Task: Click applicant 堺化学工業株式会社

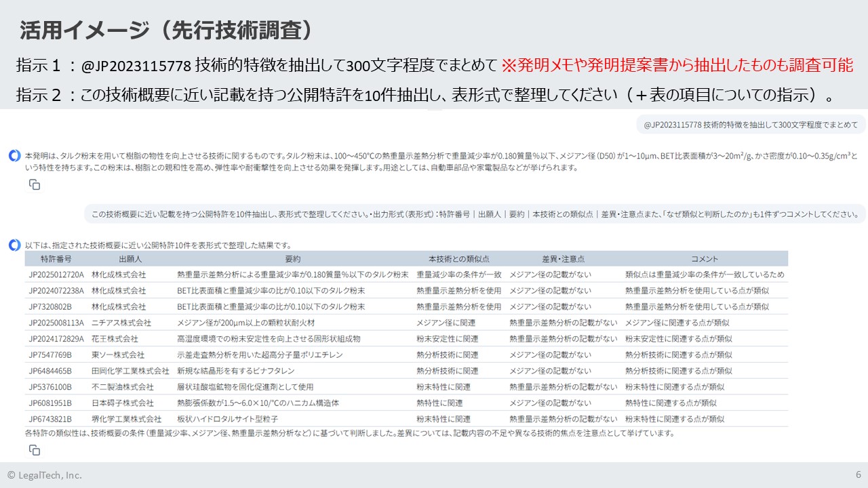Action: tap(126, 419)
